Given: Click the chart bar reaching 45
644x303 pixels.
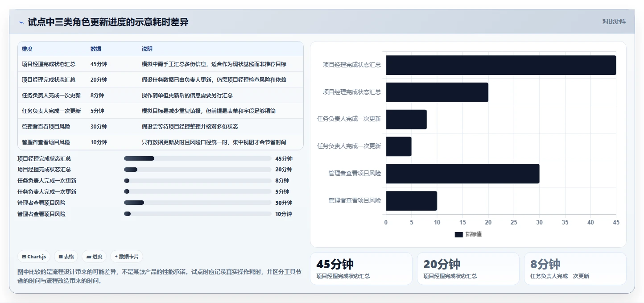Looking at the screenshot, I should pos(501,65).
